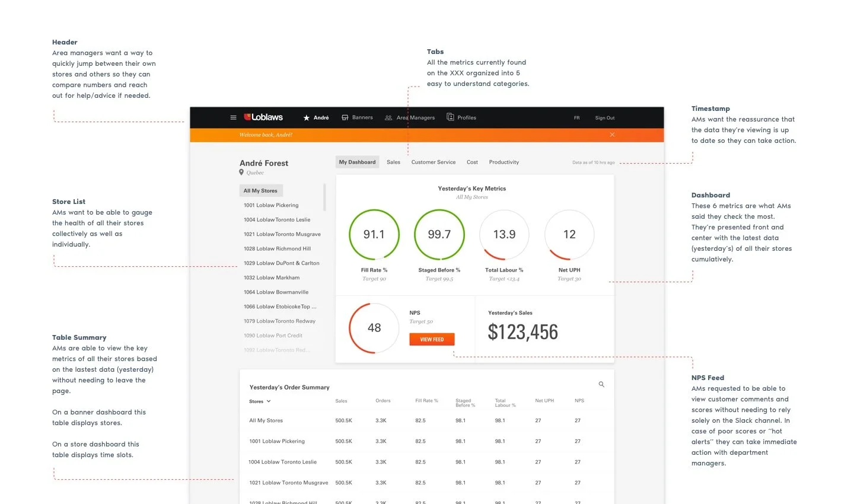Select the All My Stores filter chip
Image resolution: width=854 pixels, height=504 pixels.
pyautogui.click(x=261, y=190)
